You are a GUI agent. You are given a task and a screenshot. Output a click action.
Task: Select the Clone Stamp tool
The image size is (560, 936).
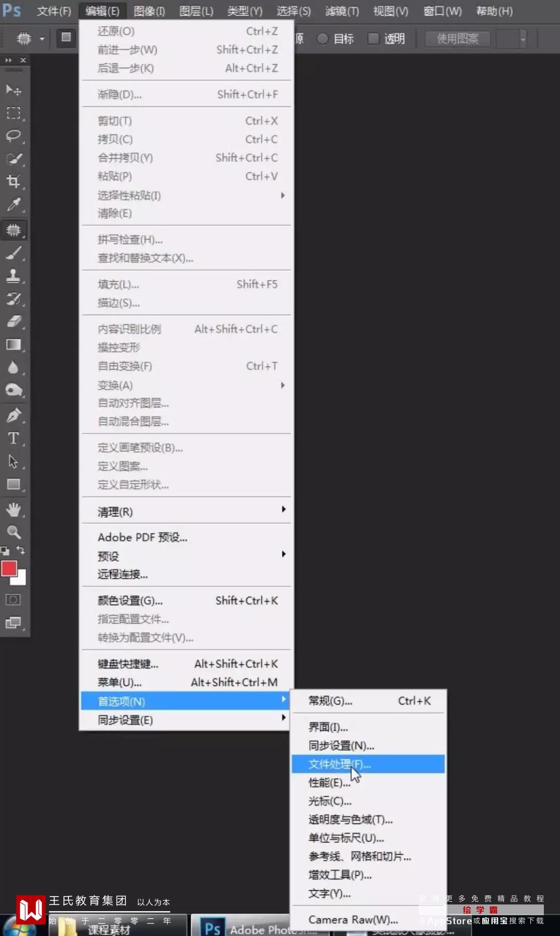[13, 276]
